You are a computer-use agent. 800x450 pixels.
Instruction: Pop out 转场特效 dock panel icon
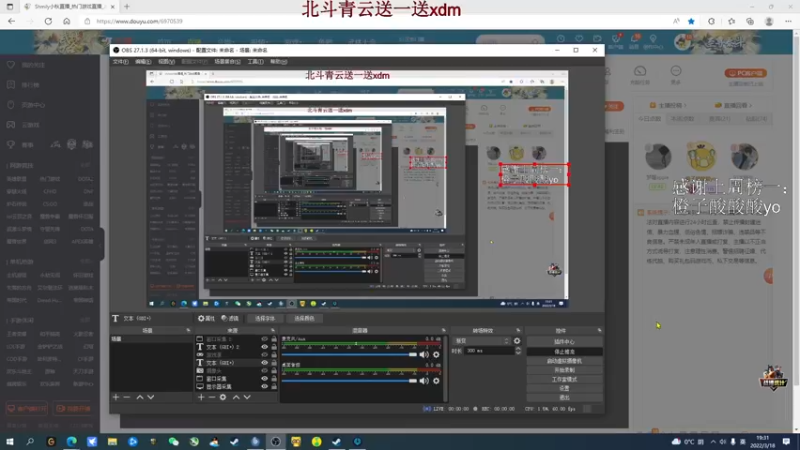[x=518, y=331]
